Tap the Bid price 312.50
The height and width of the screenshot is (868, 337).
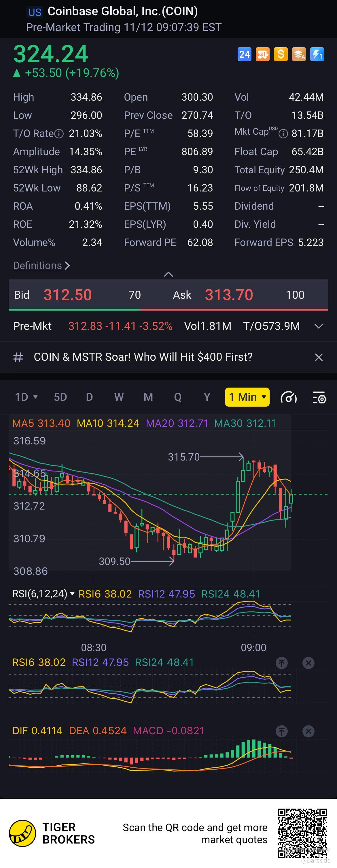tap(68, 295)
